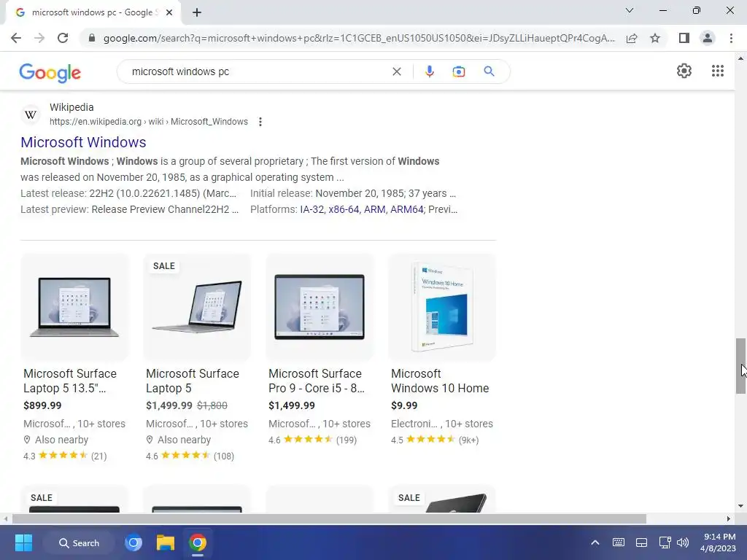Open Microsoft Surface Pro 9 title
Image resolution: width=747 pixels, height=560 pixels.
point(317,381)
